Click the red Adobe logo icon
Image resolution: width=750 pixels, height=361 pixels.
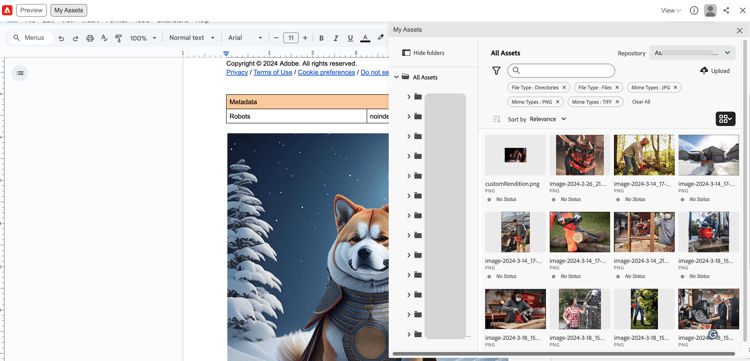click(7, 10)
